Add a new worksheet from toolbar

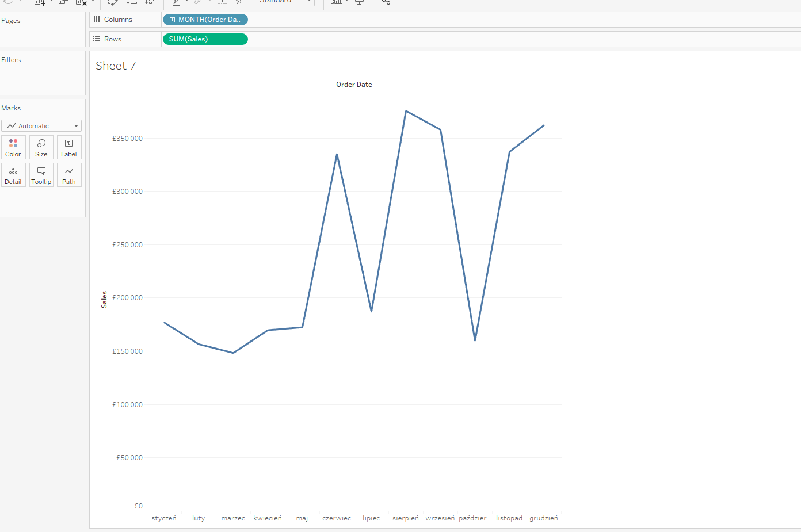[40, 2]
